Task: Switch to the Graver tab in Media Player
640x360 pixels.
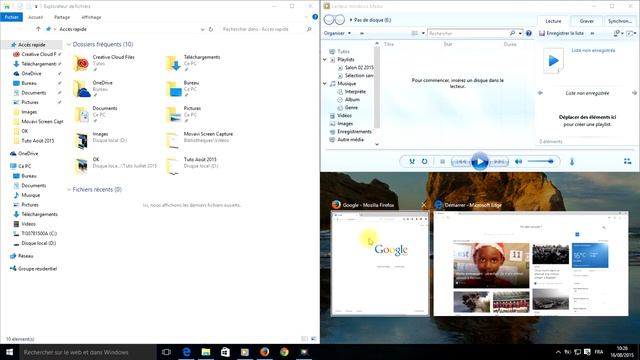Action: [587, 21]
